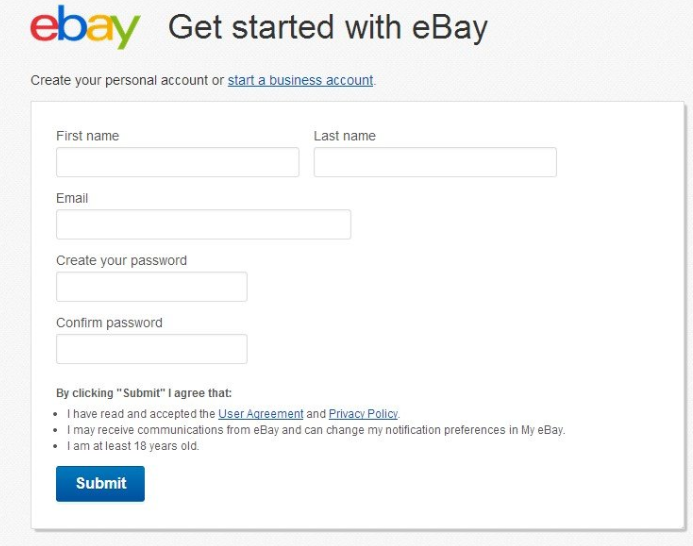The width and height of the screenshot is (693, 546).
Task: Open the Privacy Policy link
Action: (363, 414)
